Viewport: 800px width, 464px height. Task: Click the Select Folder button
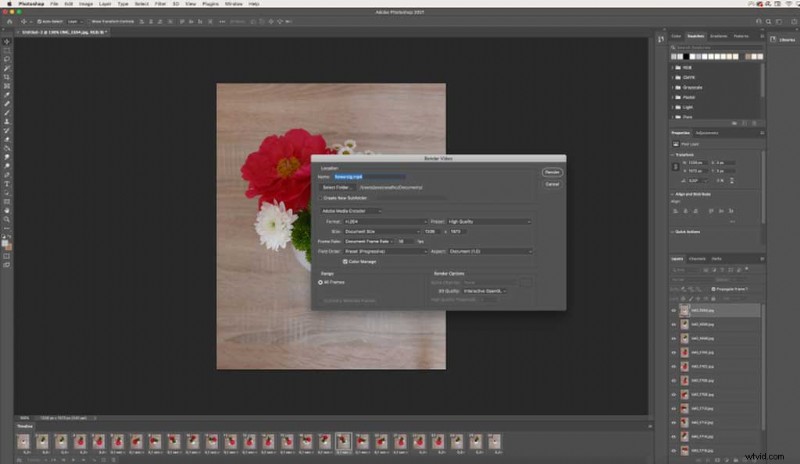[x=337, y=187]
